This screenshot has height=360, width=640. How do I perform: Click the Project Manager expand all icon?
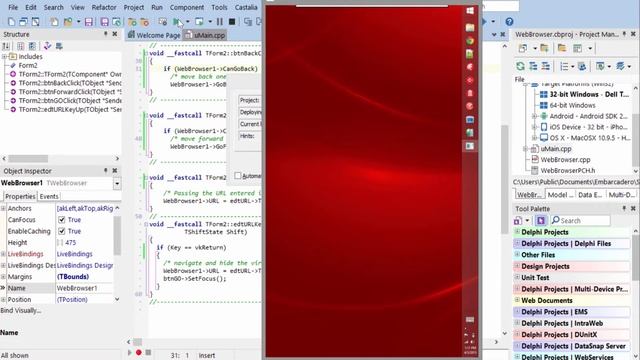pos(533,66)
